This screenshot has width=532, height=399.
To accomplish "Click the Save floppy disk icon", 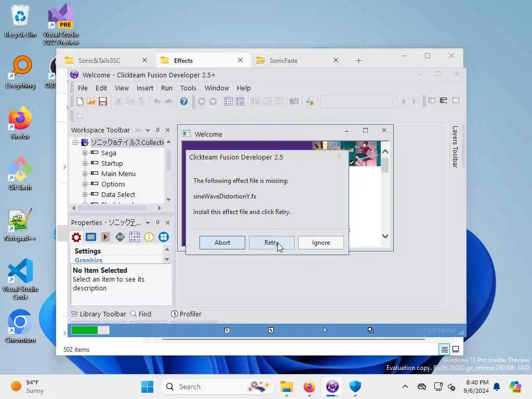I will point(103,101).
